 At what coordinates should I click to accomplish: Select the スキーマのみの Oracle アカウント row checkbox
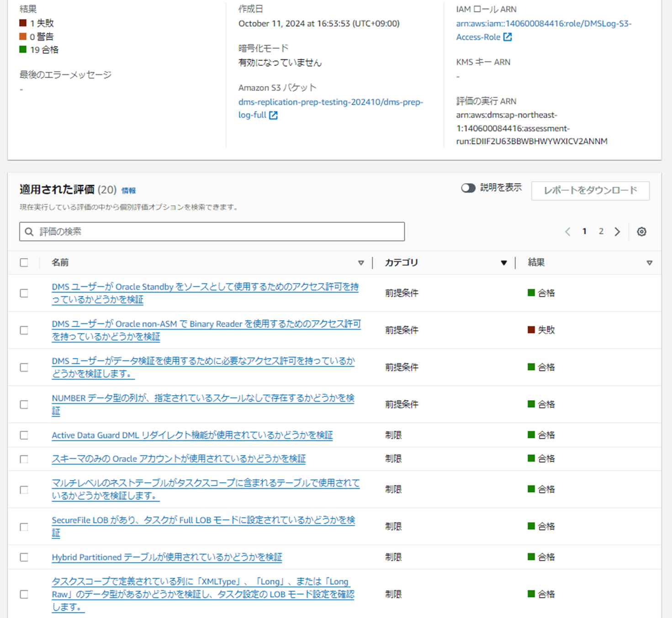(24, 459)
